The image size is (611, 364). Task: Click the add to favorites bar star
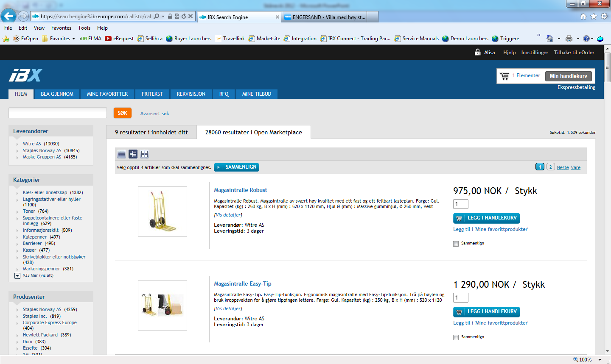tap(6, 39)
